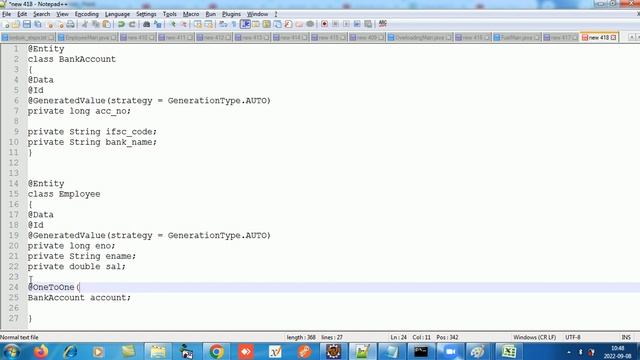Open the Language menu

[x=117, y=14]
